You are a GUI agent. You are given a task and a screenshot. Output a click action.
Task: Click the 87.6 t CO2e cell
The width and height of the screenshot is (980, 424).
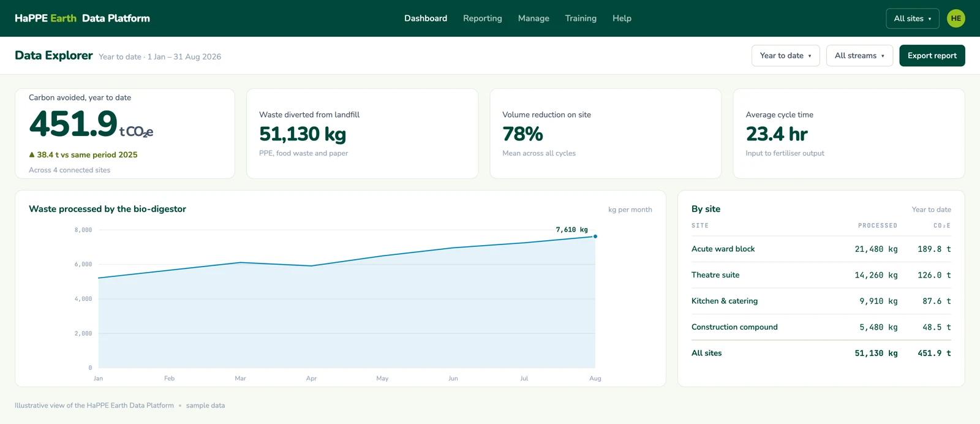937,301
